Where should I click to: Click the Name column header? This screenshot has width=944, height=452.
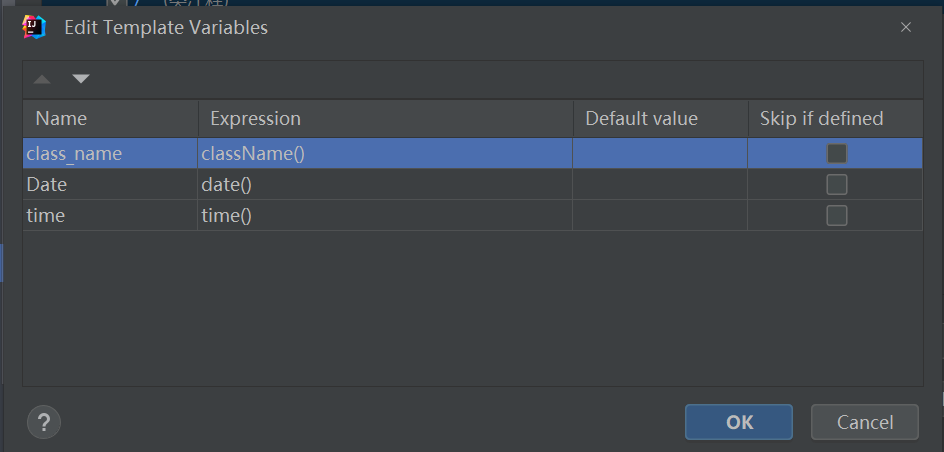[110, 119]
